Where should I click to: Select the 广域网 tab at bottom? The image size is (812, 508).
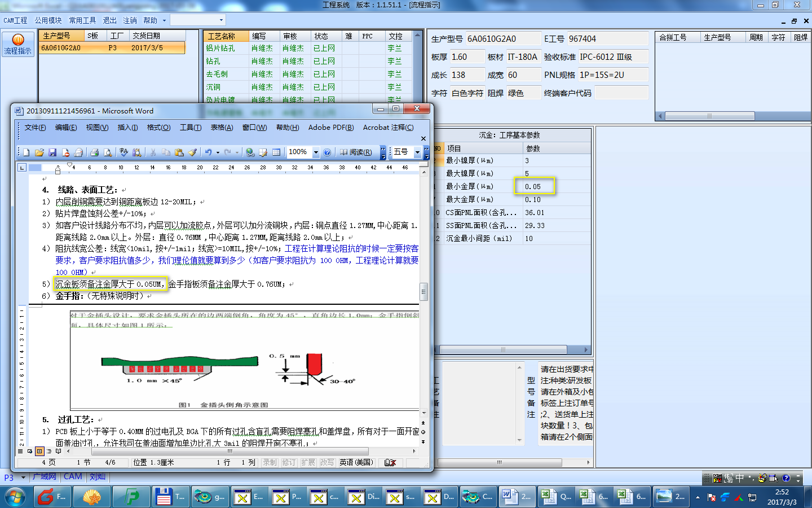point(45,477)
